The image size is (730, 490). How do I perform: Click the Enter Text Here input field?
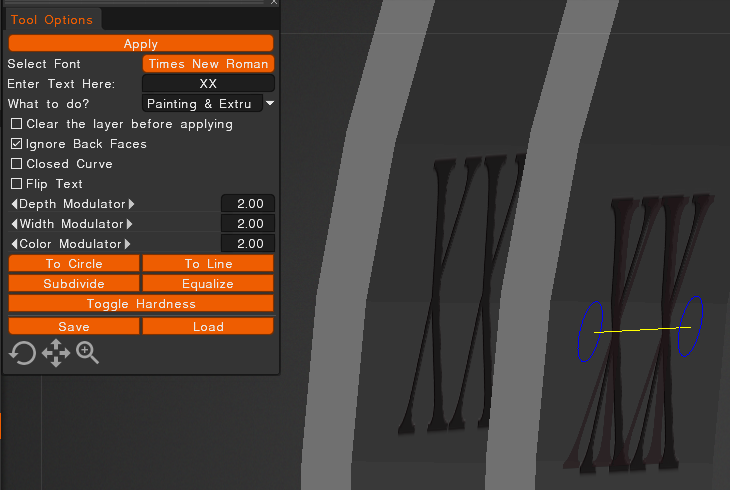pos(208,84)
